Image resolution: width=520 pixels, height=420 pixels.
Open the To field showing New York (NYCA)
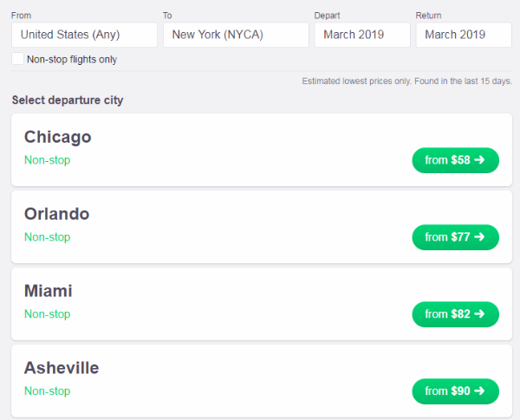pos(236,35)
